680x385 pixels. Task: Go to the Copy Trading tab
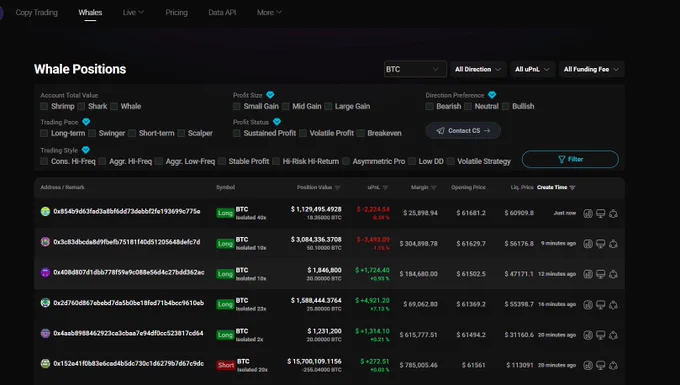tap(36, 13)
